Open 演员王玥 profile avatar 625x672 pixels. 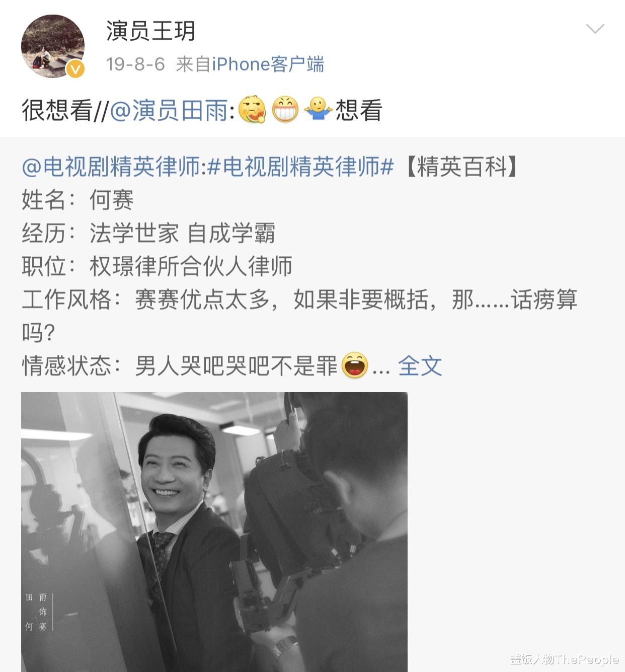coord(52,46)
